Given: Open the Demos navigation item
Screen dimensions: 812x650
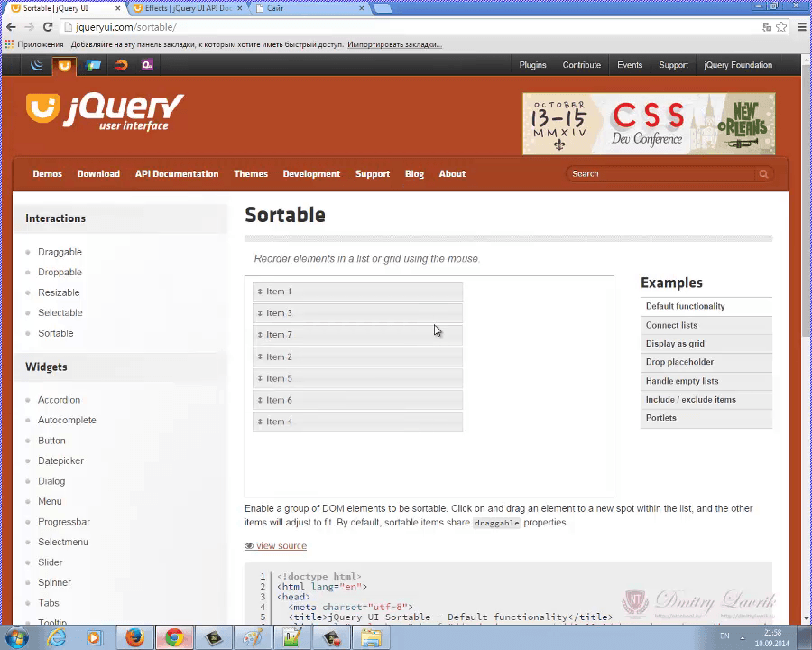Looking at the screenshot, I should [x=48, y=173].
